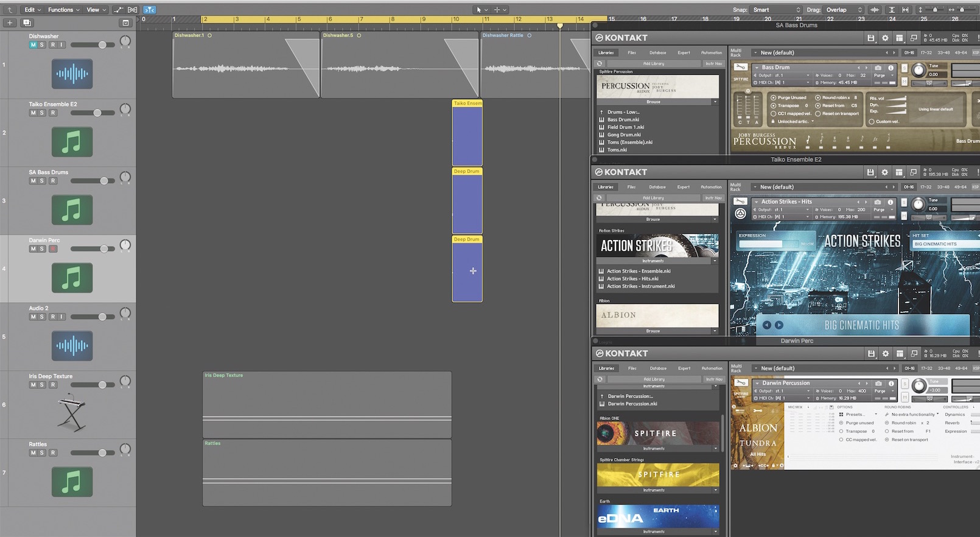Mute the Rattles track
Image resolution: width=980 pixels, height=537 pixels.
tap(33, 453)
